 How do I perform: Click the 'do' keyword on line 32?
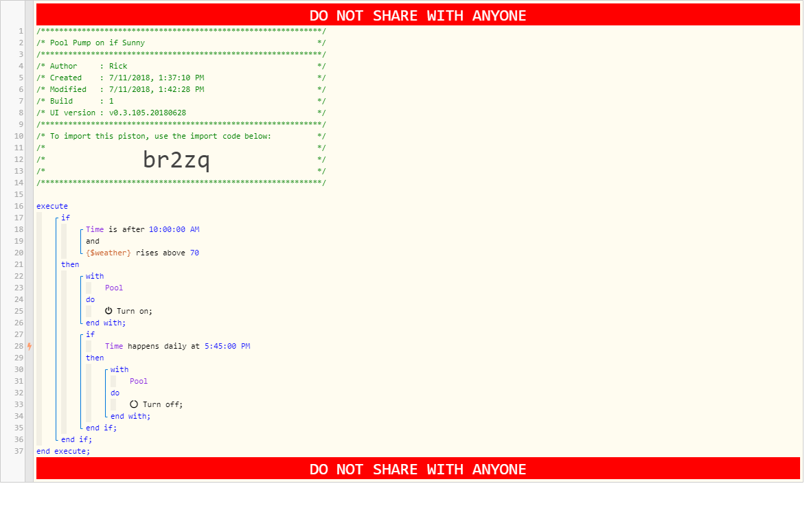point(115,393)
